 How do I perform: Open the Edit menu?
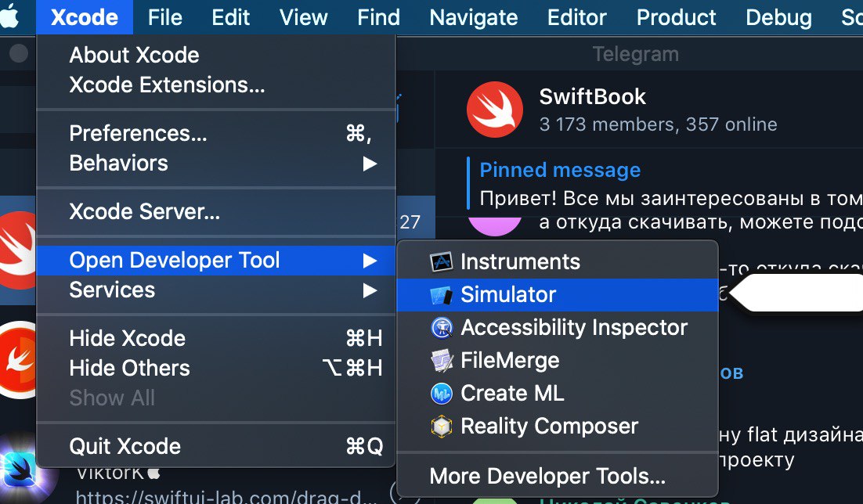coord(230,17)
